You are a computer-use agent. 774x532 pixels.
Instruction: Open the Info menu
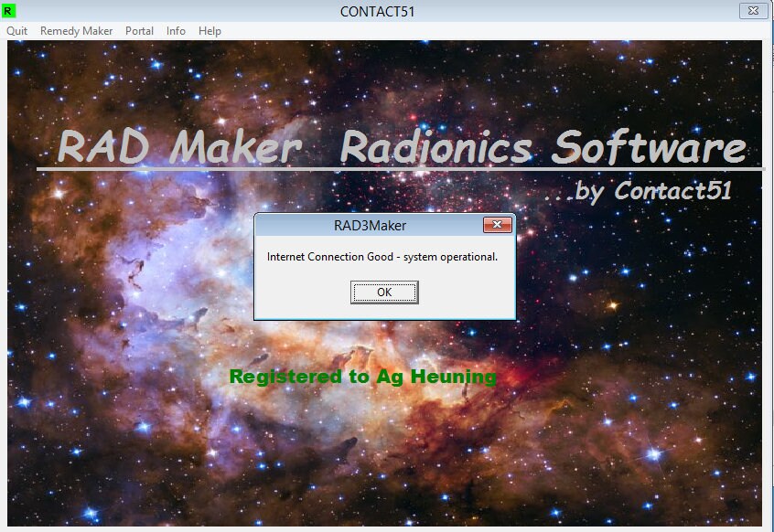[x=175, y=30]
